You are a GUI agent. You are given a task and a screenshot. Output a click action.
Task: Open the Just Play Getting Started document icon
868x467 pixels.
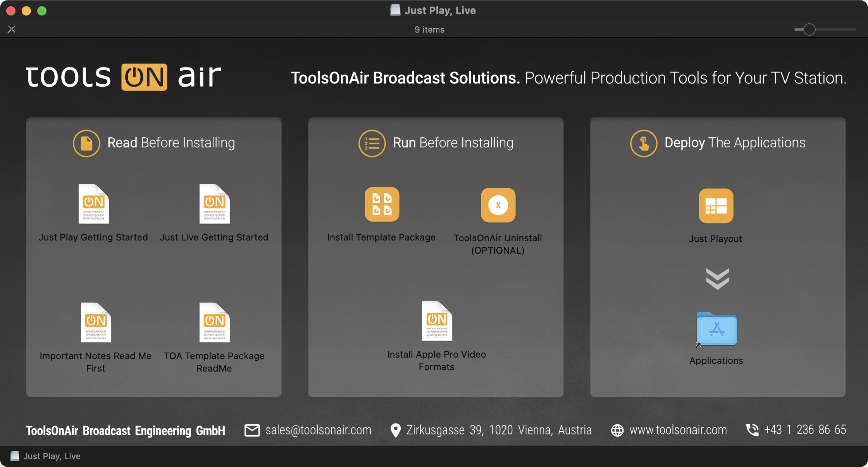(x=93, y=204)
